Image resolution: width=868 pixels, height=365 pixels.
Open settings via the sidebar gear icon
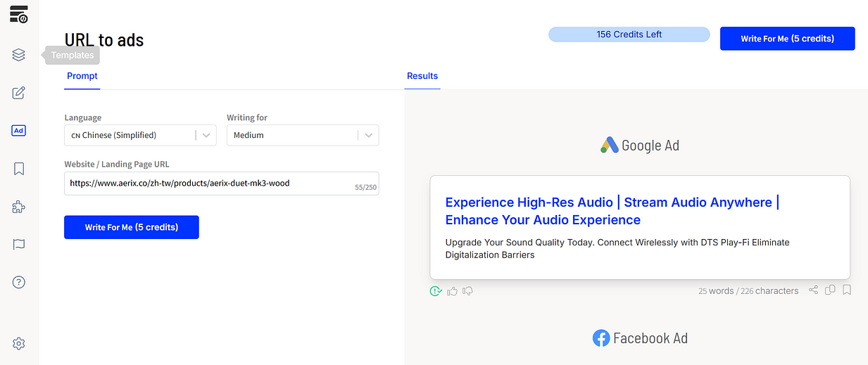[19, 344]
